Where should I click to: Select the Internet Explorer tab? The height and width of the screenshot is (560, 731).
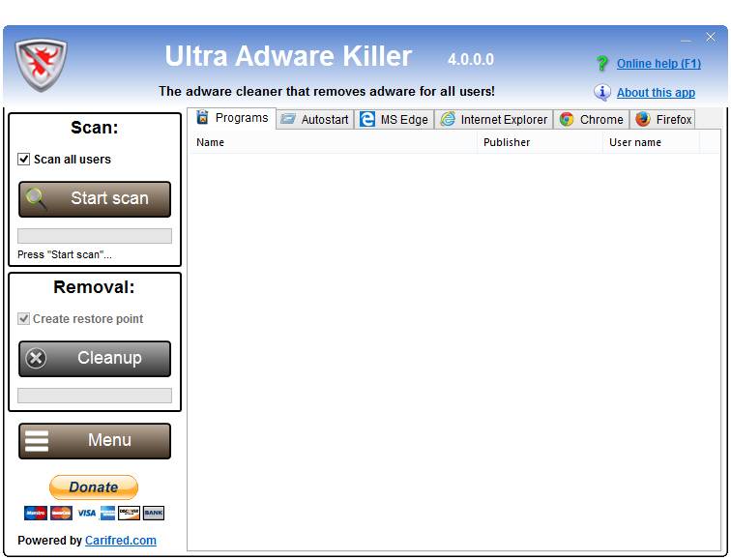(494, 119)
